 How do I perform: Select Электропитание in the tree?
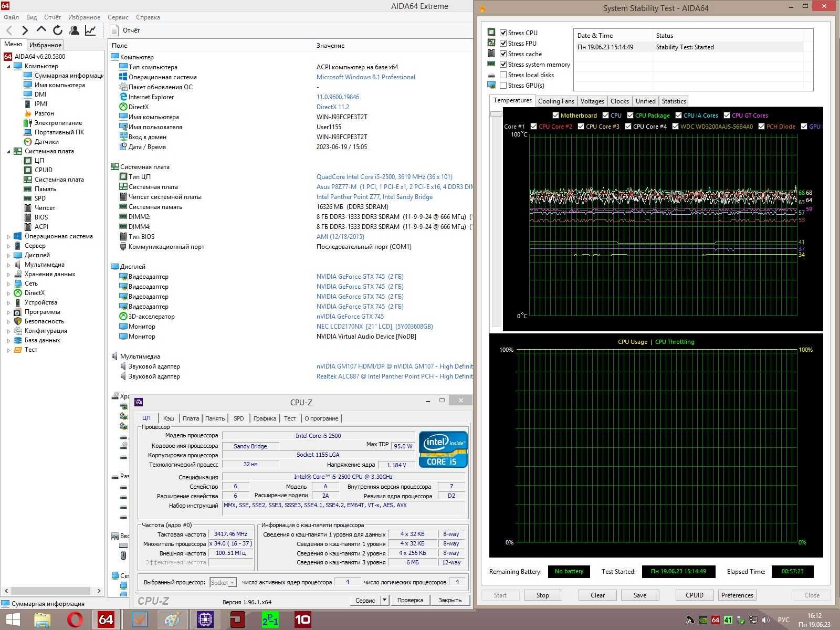(58, 123)
